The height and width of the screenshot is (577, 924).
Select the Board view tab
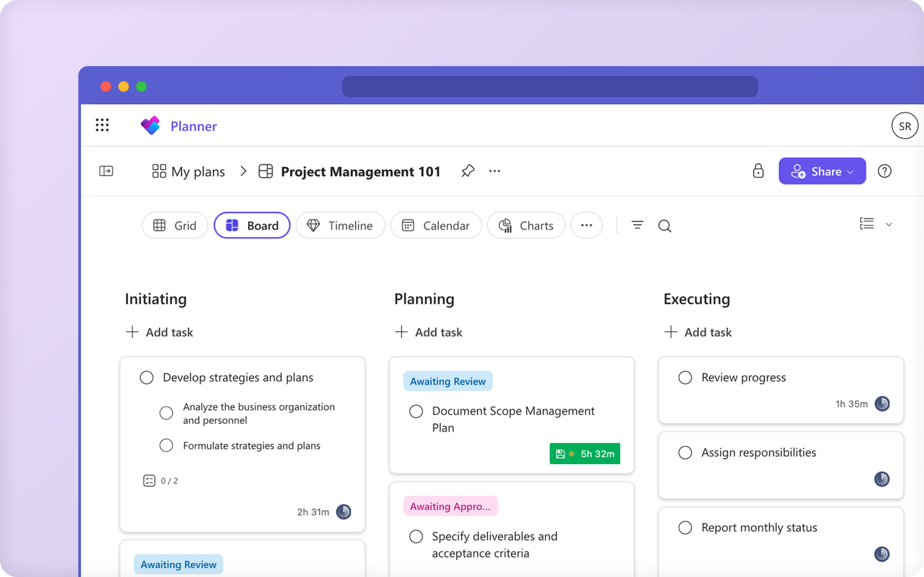tap(252, 225)
